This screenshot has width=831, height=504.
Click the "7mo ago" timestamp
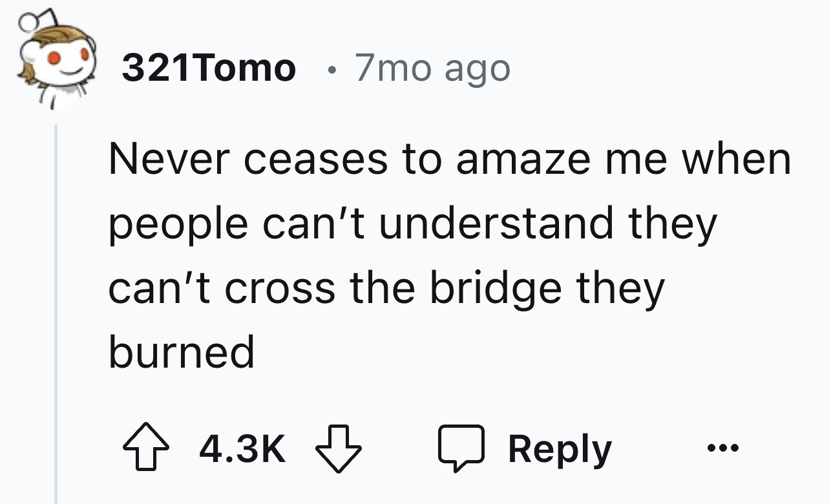coord(432,68)
